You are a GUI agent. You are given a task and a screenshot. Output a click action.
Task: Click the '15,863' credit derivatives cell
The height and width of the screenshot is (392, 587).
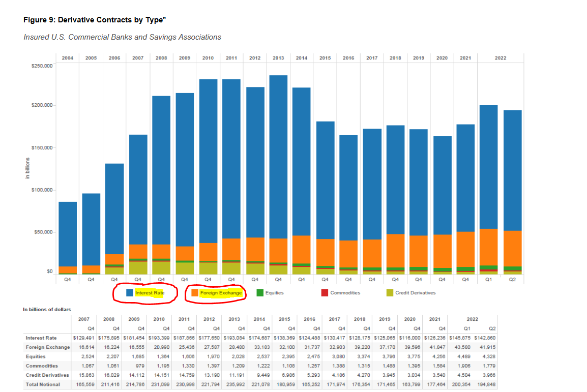pyautogui.click(x=87, y=375)
